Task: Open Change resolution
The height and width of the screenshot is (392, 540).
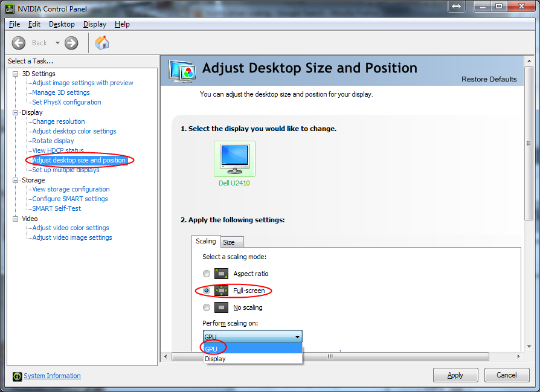Action: pos(59,121)
